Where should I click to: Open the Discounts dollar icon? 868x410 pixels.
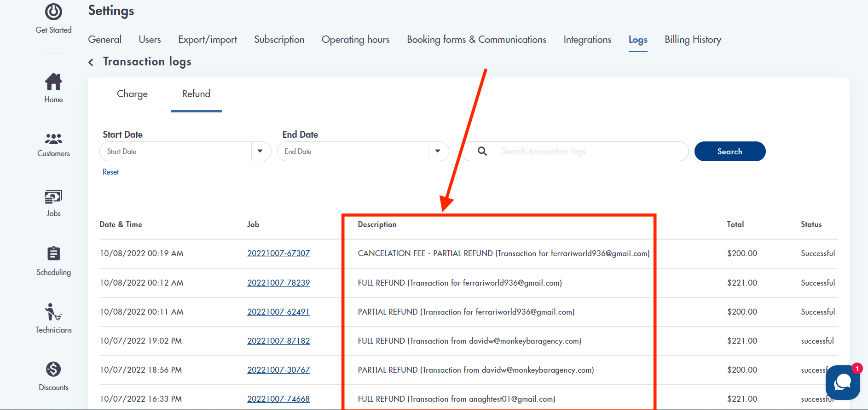coord(53,369)
